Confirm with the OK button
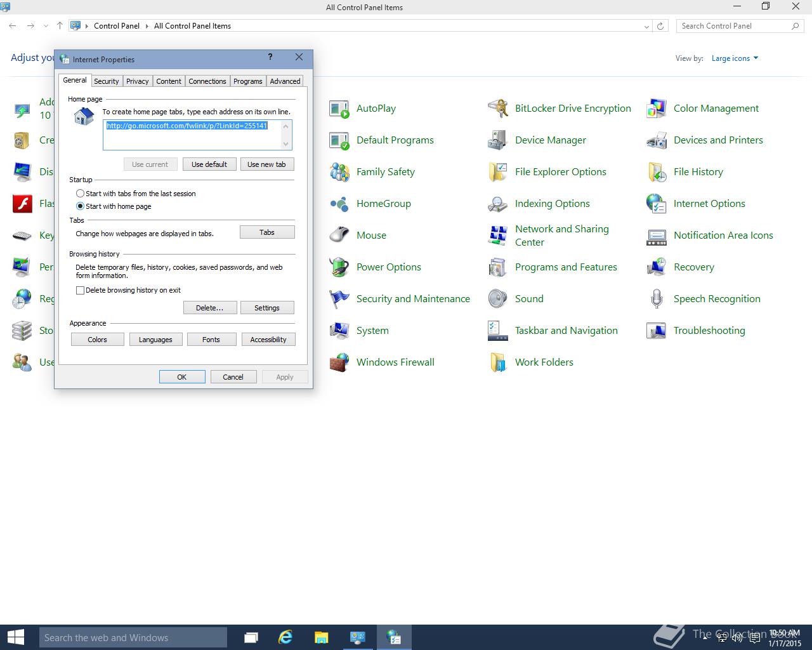Image resolution: width=812 pixels, height=650 pixels. [x=182, y=377]
